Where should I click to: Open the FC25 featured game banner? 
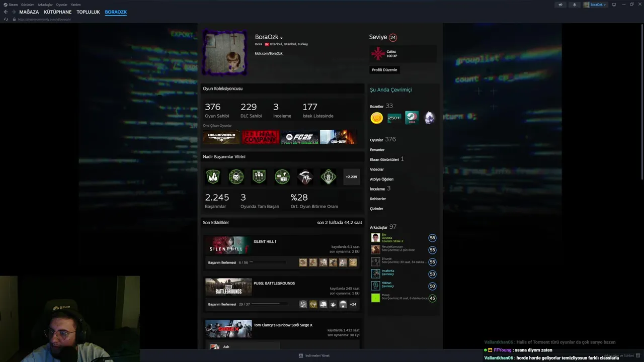299,137
